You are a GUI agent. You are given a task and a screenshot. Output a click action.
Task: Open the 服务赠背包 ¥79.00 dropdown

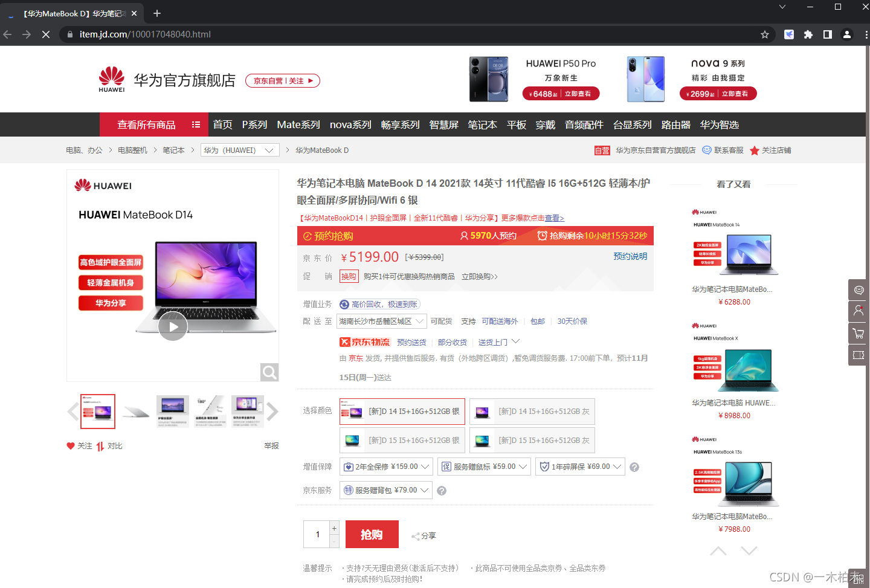coord(386,490)
